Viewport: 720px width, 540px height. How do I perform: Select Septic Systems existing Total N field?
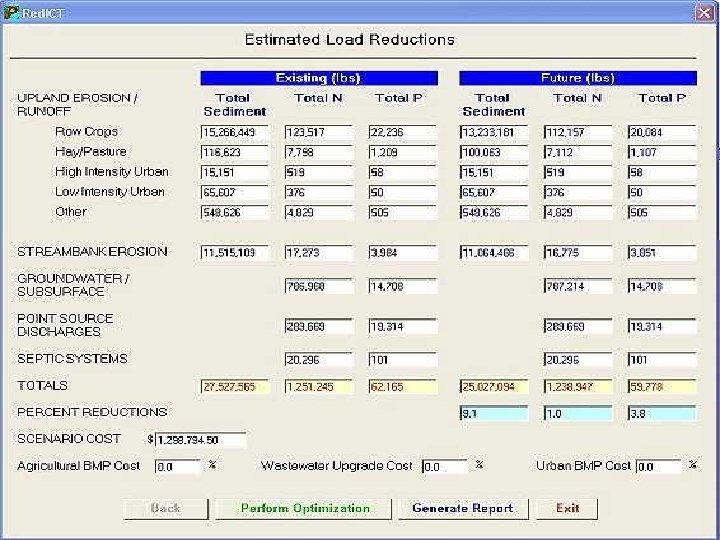click(x=318, y=359)
